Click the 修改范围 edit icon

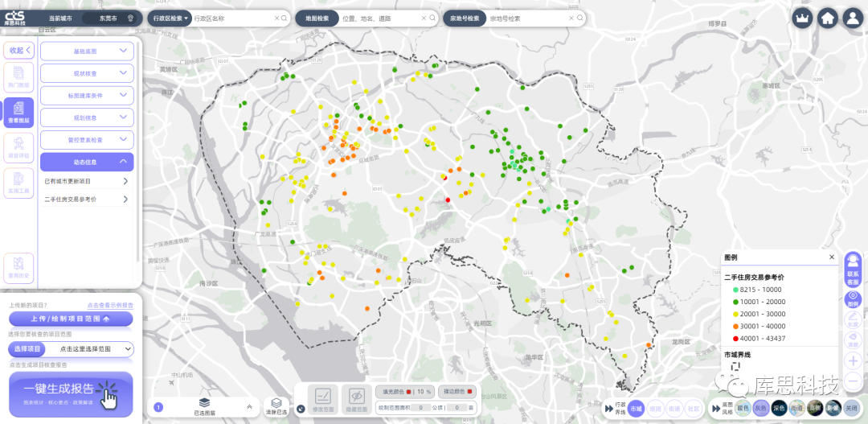(322, 400)
